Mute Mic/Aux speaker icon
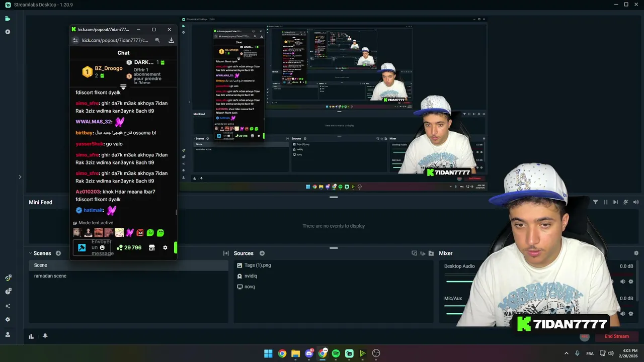The height and width of the screenshot is (362, 644). tap(622, 313)
